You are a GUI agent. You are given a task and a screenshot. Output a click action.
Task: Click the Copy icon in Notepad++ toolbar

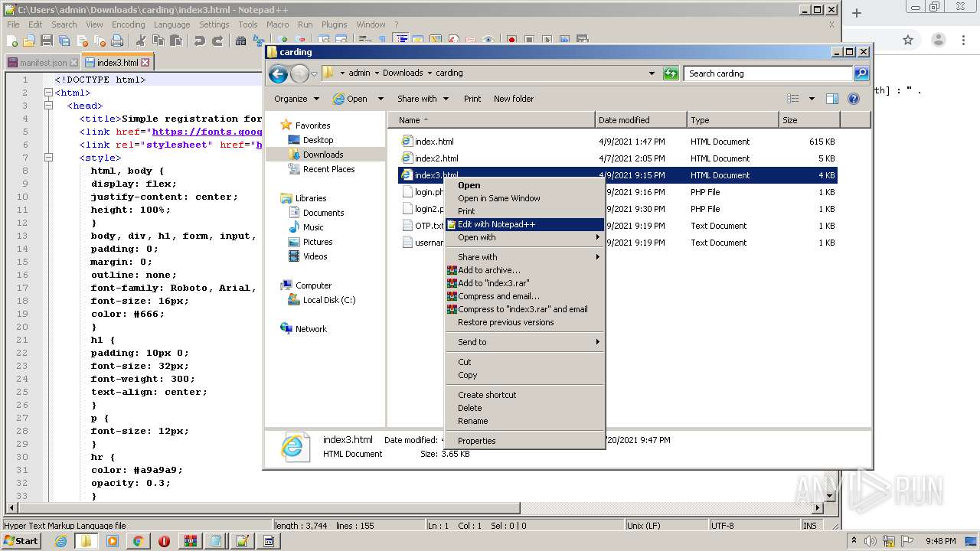click(x=158, y=40)
